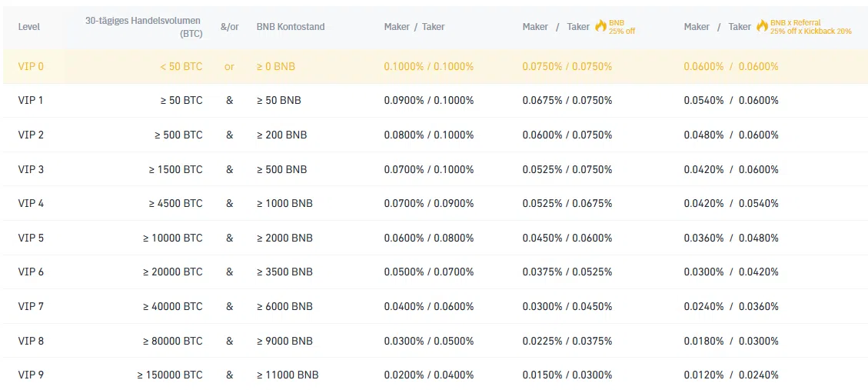Select the VIP 4 level label

point(31,204)
